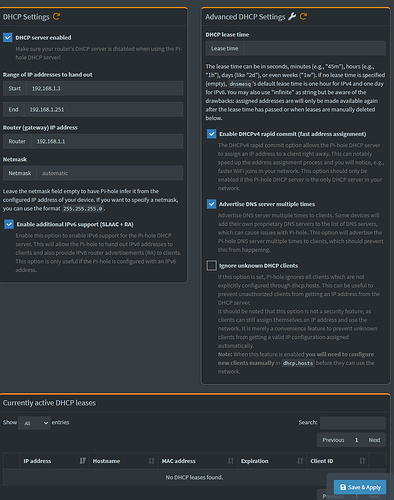Viewport: 394px width, 500px height.
Task: Click the 'DHCP lease time' label
Action: 227,35
